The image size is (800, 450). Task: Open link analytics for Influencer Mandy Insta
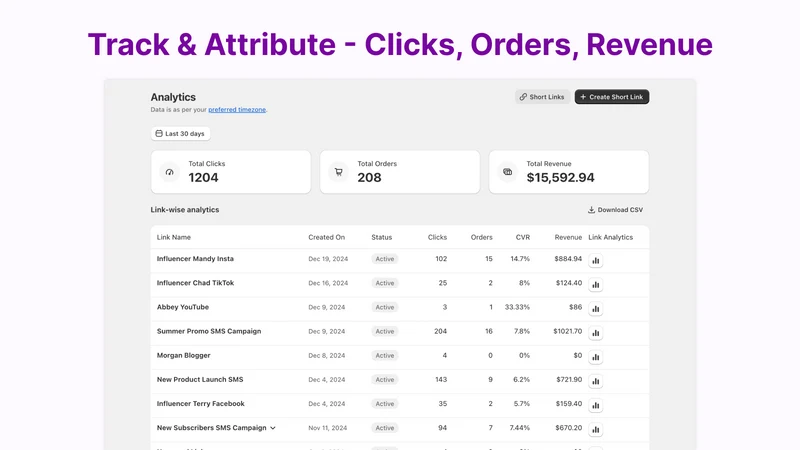[x=595, y=260]
